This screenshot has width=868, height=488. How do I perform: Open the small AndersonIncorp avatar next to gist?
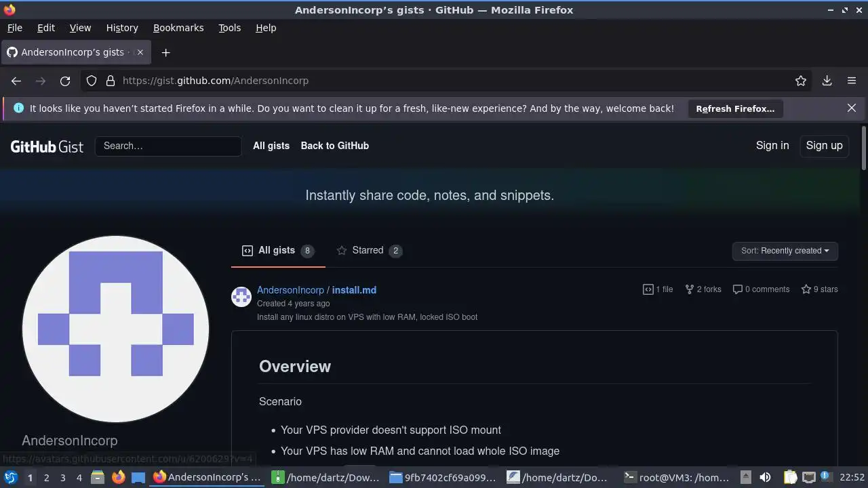point(241,297)
